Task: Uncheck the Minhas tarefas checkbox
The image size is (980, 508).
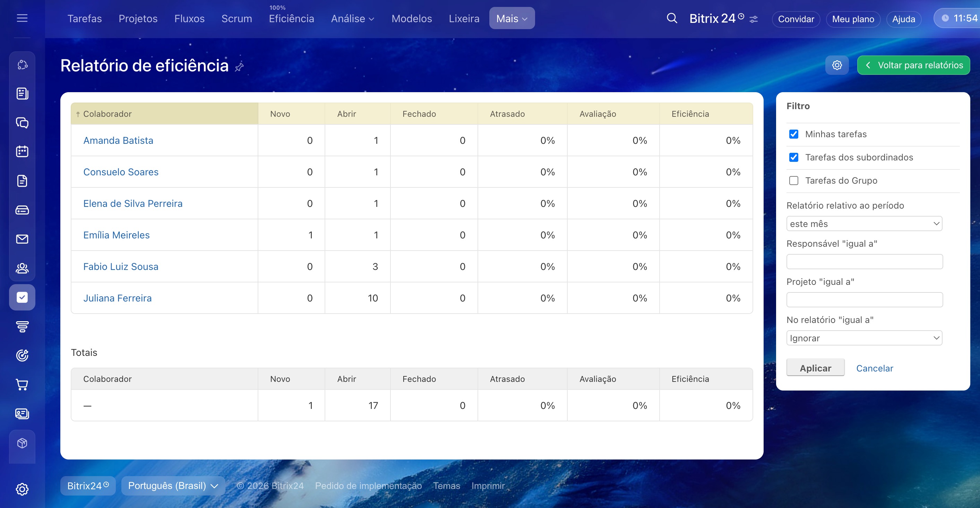Action: tap(793, 134)
